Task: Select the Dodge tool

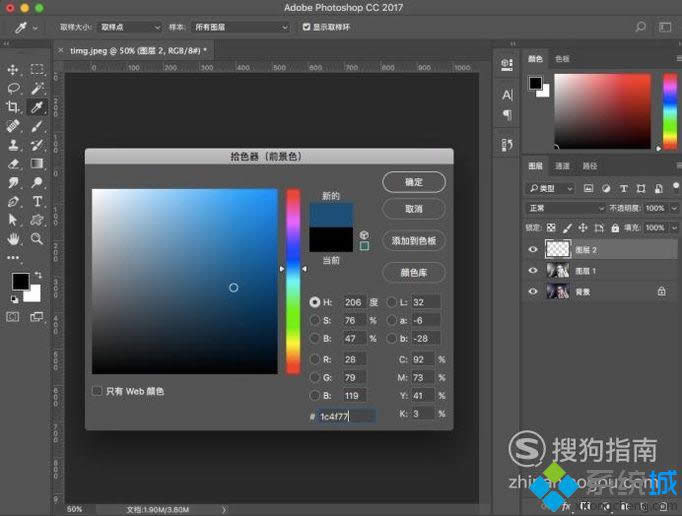Action: [x=37, y=182]
